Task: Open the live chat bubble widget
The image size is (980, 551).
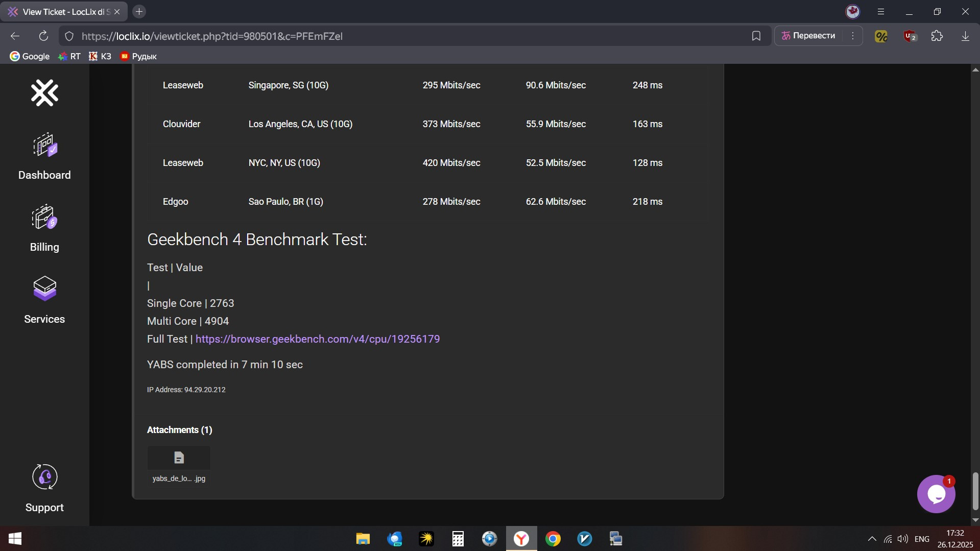Action: [x=936, y=494]
